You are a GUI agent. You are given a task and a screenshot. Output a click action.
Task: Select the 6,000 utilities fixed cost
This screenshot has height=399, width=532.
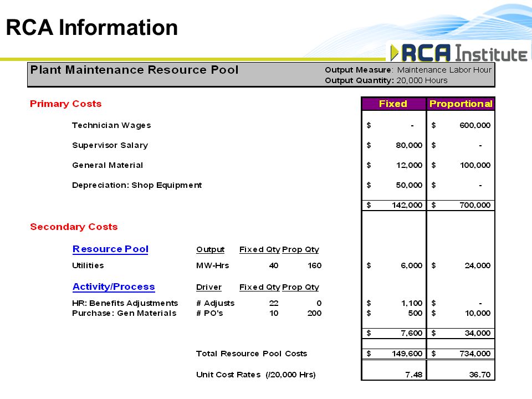pyautogui.click(x=412, y=265)
